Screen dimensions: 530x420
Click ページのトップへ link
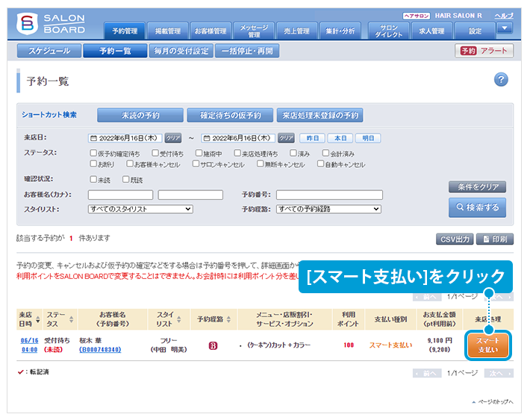coord(493,402)
